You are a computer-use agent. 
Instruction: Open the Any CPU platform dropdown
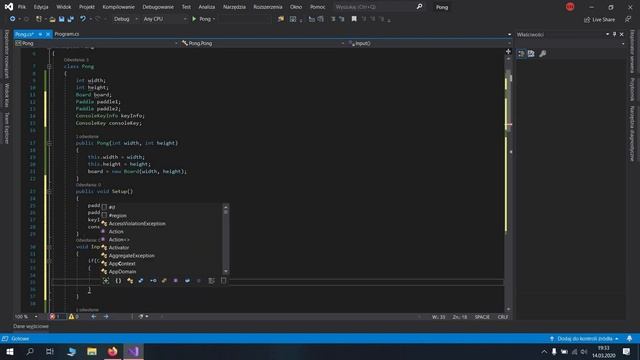tap(164, 19)
